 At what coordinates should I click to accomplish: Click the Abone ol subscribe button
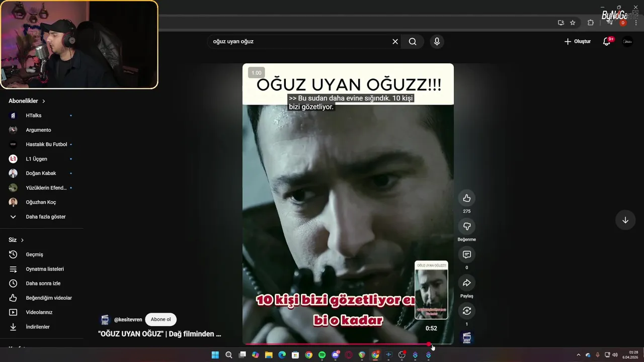pos(160,319)
